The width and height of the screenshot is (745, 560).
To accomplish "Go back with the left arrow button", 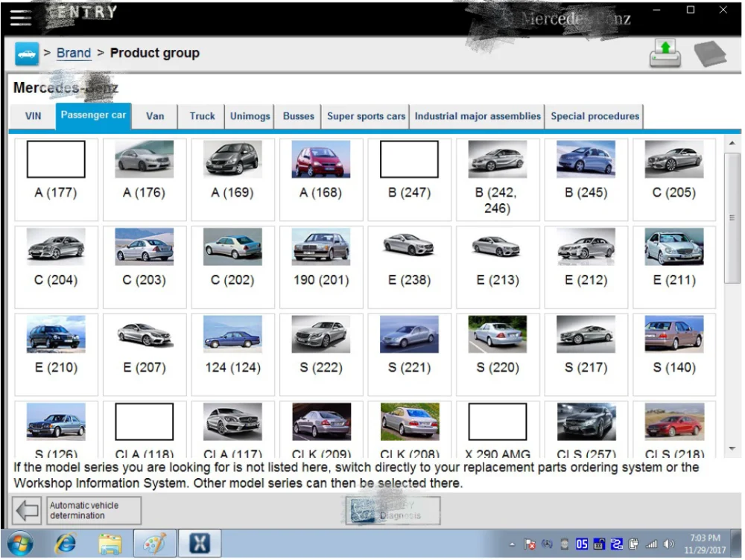I will [27, 511].
